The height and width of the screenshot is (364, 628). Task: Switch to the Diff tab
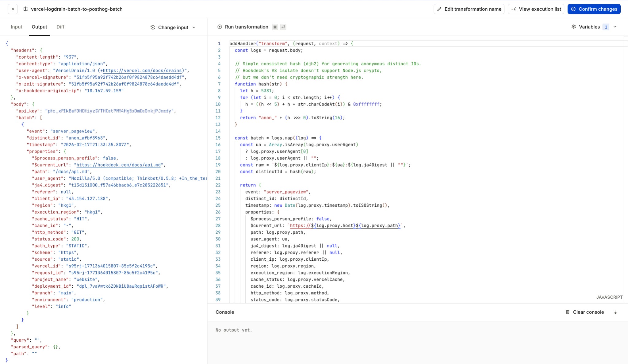[x=60, y=27]
